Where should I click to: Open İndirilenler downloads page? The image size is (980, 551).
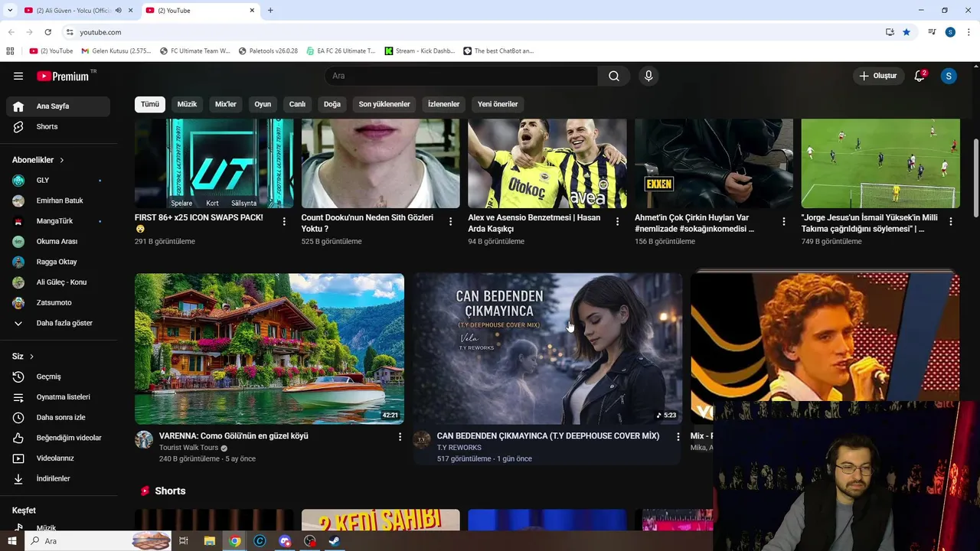(58, 478)
